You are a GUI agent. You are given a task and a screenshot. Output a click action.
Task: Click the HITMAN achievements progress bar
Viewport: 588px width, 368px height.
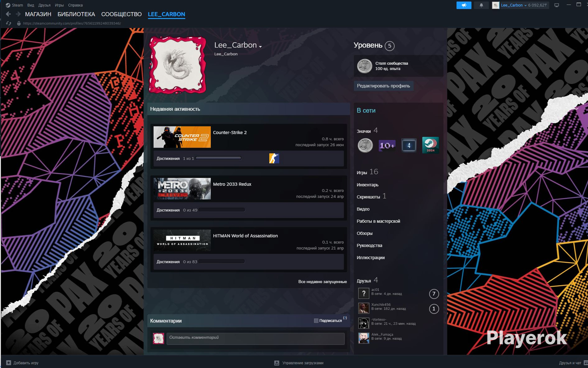(x=222, y=262)
